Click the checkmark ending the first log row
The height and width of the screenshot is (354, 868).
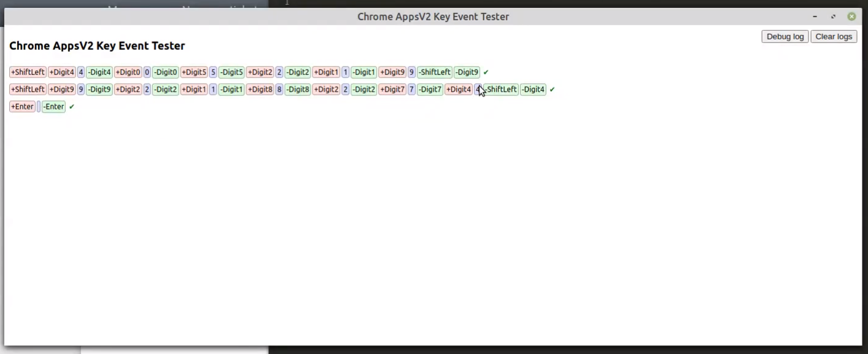(486, 73)
